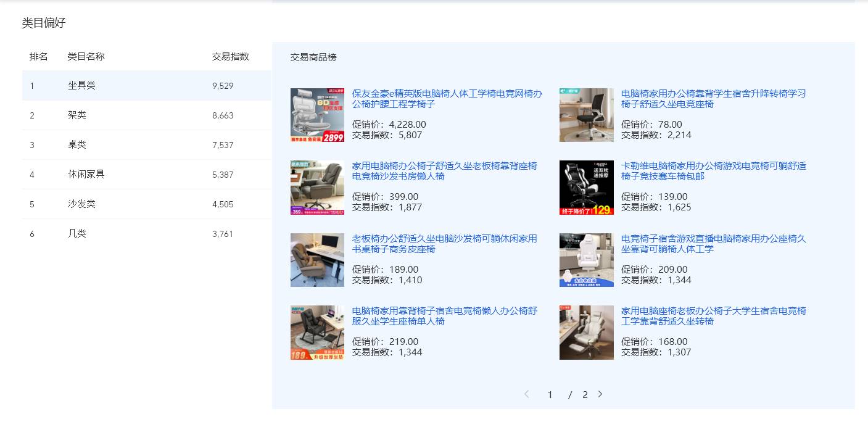Screen dimensions: 868x427
Task: Select the 桌类 category row
Action: (x=146, y=145)
